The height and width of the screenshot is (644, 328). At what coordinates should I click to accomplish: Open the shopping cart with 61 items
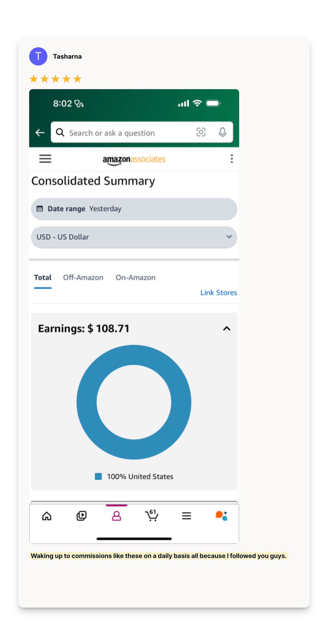151,516
